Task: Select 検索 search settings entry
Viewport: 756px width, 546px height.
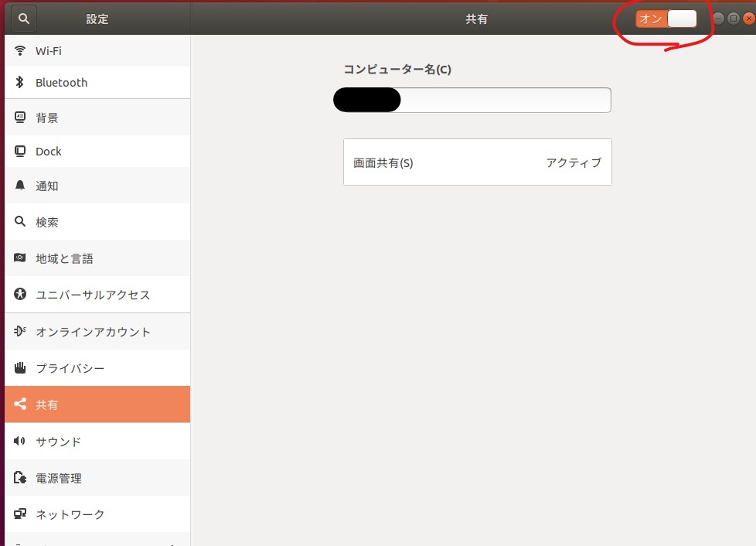Action: click(x=97, y=222)
